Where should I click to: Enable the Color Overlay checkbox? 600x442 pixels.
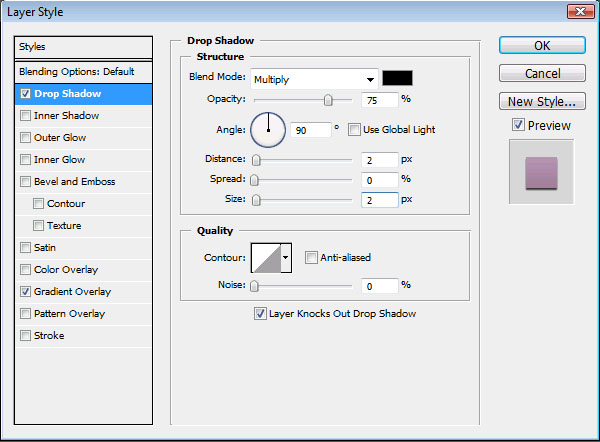click(25, 269)
